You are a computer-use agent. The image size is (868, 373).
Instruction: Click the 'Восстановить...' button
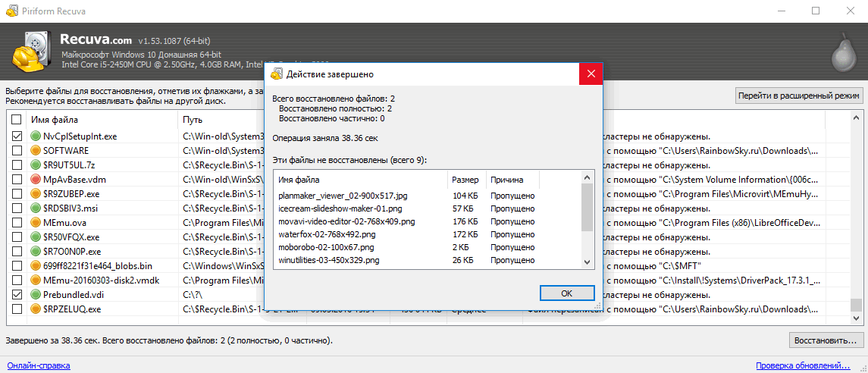point(826,339)
